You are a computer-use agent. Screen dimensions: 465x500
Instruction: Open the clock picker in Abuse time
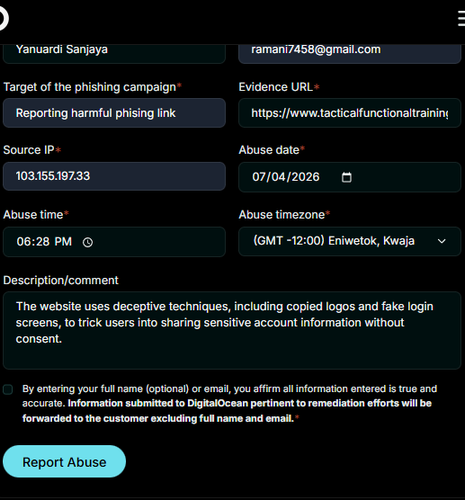click(88, 242)
